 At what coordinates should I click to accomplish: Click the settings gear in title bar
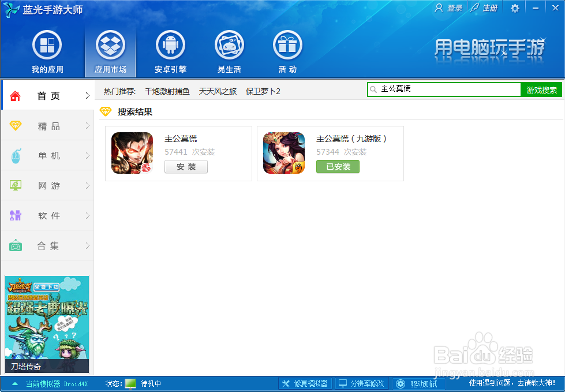(515, 8)
